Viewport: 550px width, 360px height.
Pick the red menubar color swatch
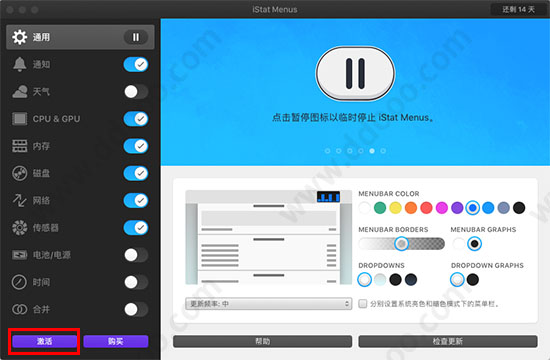[426, 208]
